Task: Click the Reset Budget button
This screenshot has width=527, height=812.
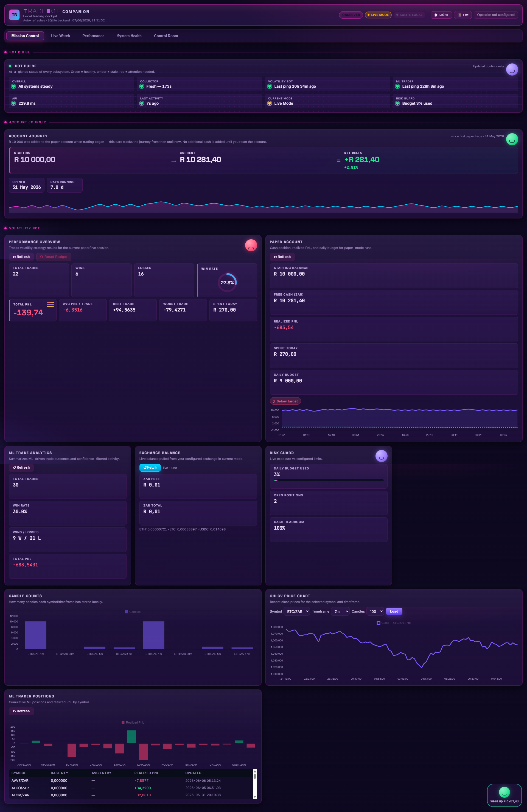Action: (x=54, y=257)
